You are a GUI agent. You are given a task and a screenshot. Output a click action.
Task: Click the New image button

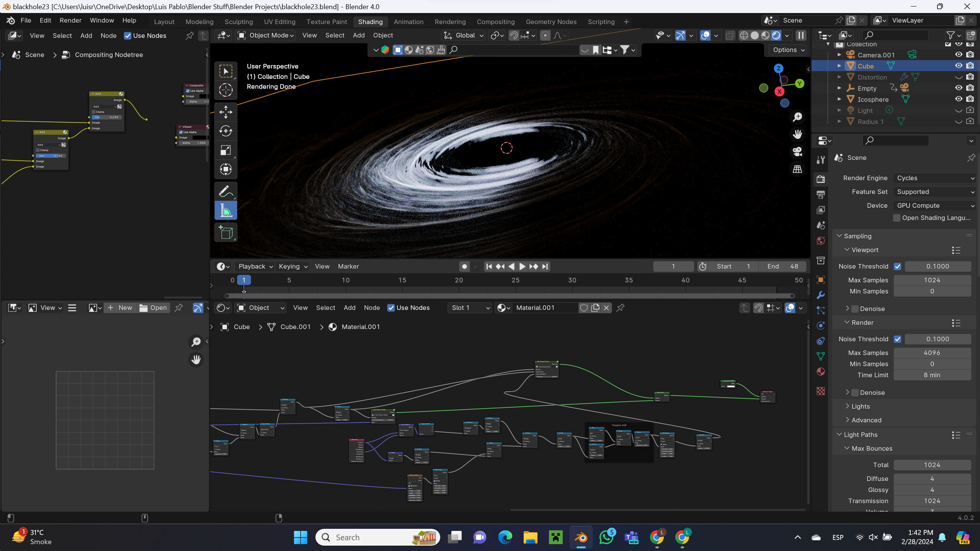point(120,308)
